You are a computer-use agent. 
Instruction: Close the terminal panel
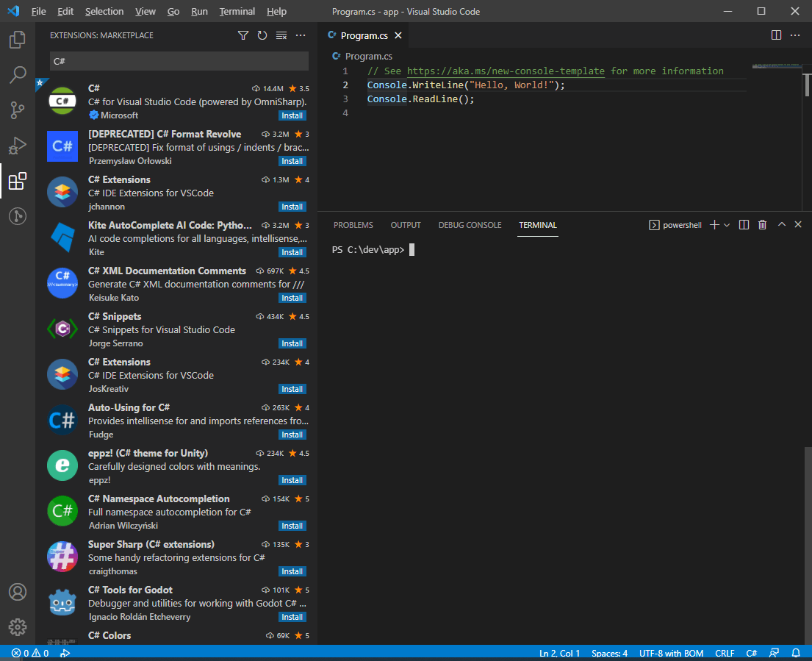coord(798,224)
